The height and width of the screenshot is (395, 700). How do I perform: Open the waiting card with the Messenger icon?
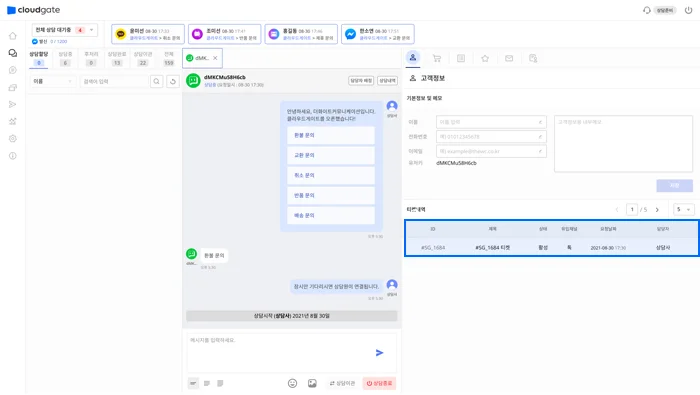(x=378, y=34)
